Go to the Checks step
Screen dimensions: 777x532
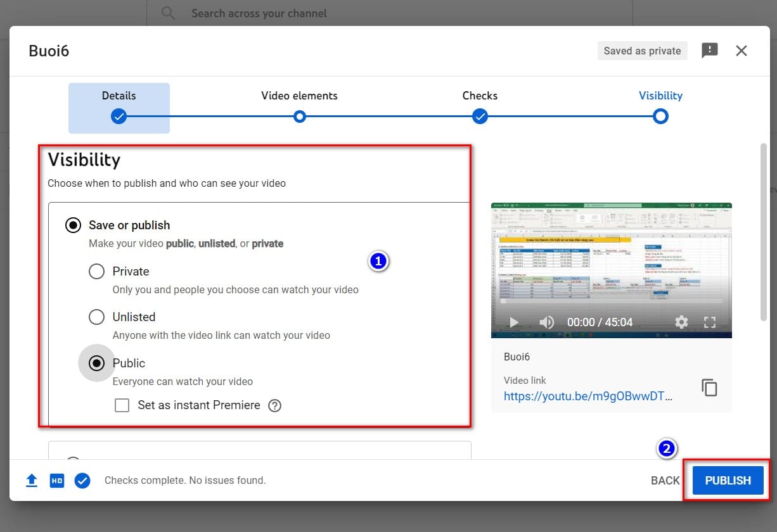(480, 106)
